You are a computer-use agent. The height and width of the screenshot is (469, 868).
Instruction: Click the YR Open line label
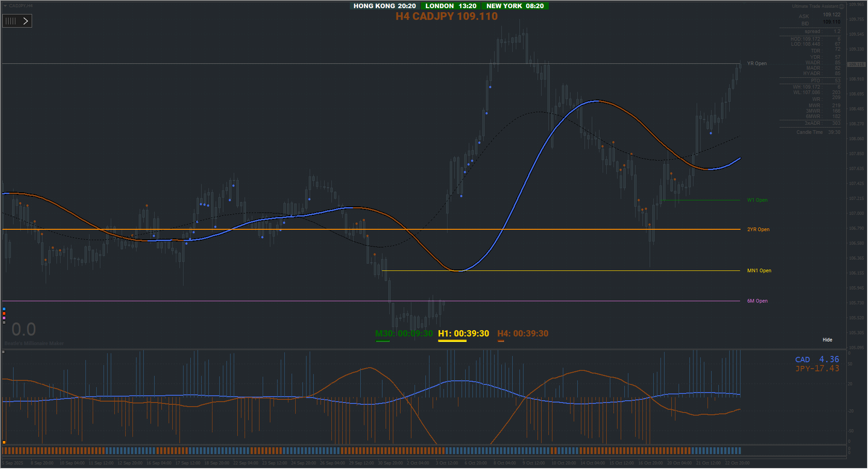pos(757,64)
